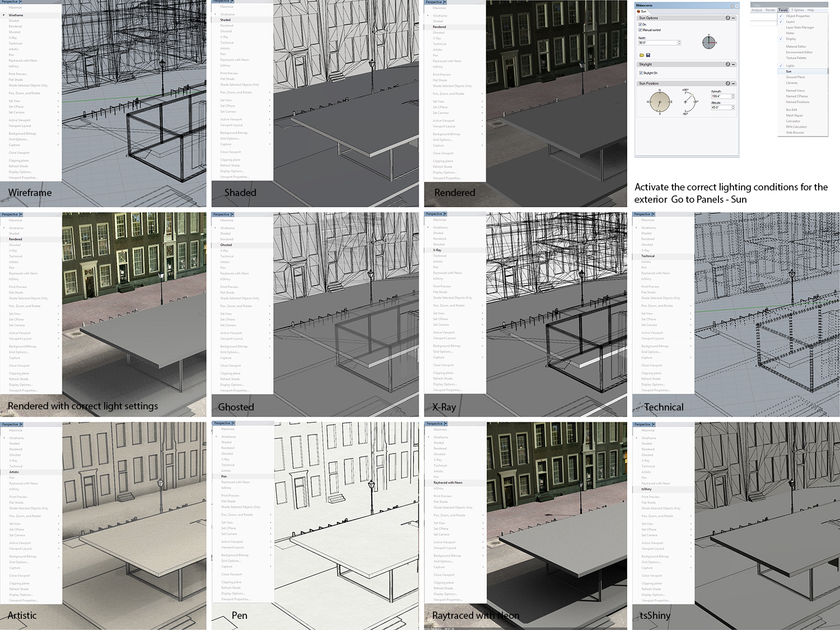Open help for Sun Position section

click(x=727, y=83)
